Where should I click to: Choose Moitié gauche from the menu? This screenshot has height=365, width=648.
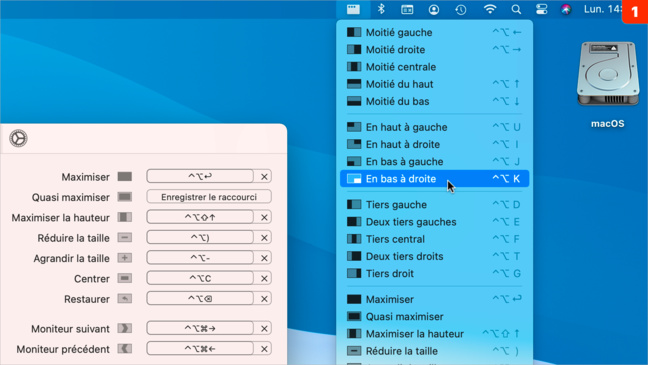(434, 32)
